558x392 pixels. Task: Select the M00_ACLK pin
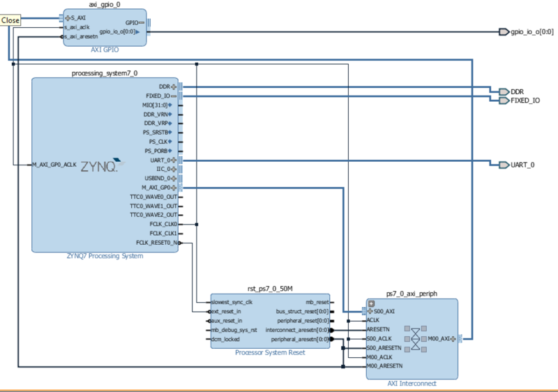pyautogui.click(x=379, y=357)
